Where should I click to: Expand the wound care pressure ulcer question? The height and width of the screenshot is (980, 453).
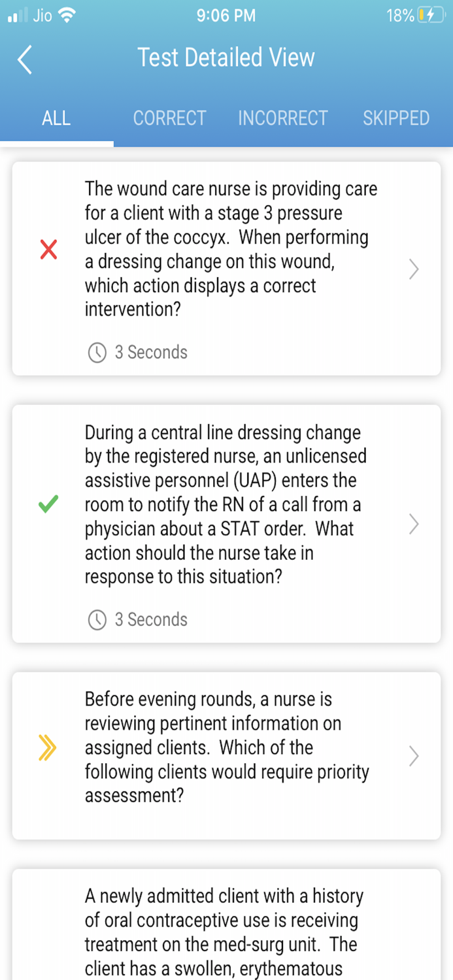coord(412,269)
